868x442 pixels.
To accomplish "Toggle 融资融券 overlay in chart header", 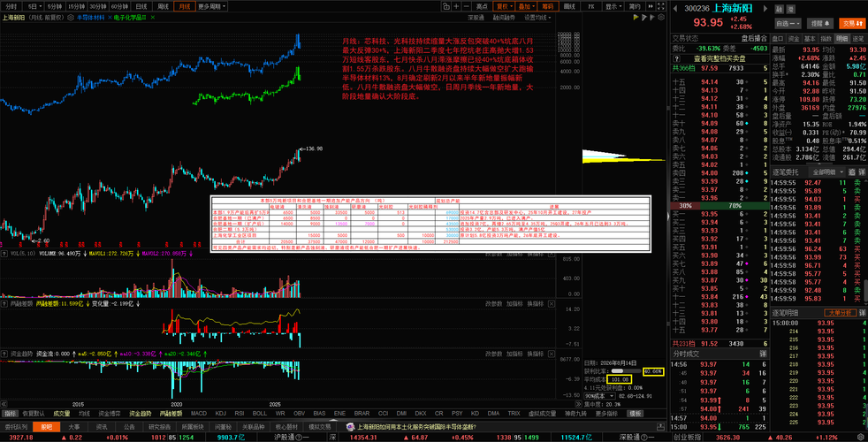I will [x=504, y=18].
